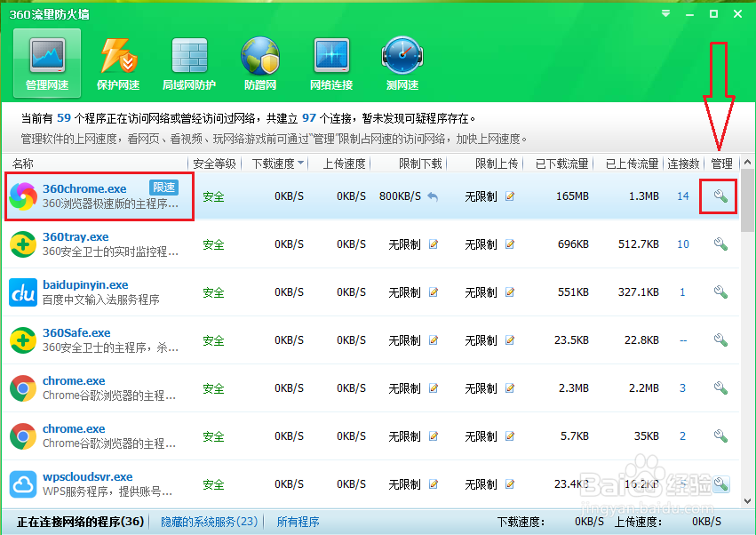Image resolution: width=756 pixels, height=535 pixels.
Task: Click the 696KB downloaded traffic value
Action: [573, 244]
